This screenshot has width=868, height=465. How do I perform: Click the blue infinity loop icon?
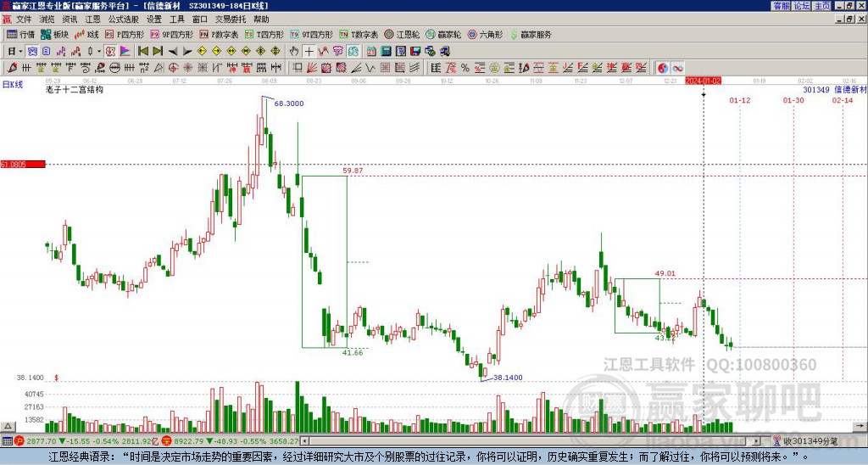click(x=677, y=68)
